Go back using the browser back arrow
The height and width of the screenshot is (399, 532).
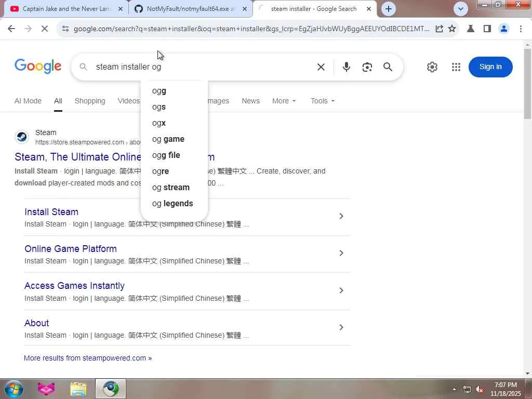point(11,29)
